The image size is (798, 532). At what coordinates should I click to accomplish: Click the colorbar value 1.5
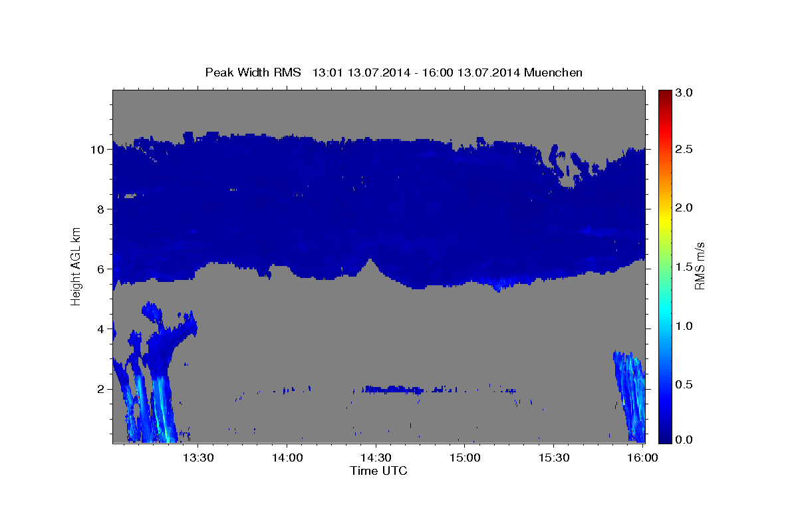(684, 267)
